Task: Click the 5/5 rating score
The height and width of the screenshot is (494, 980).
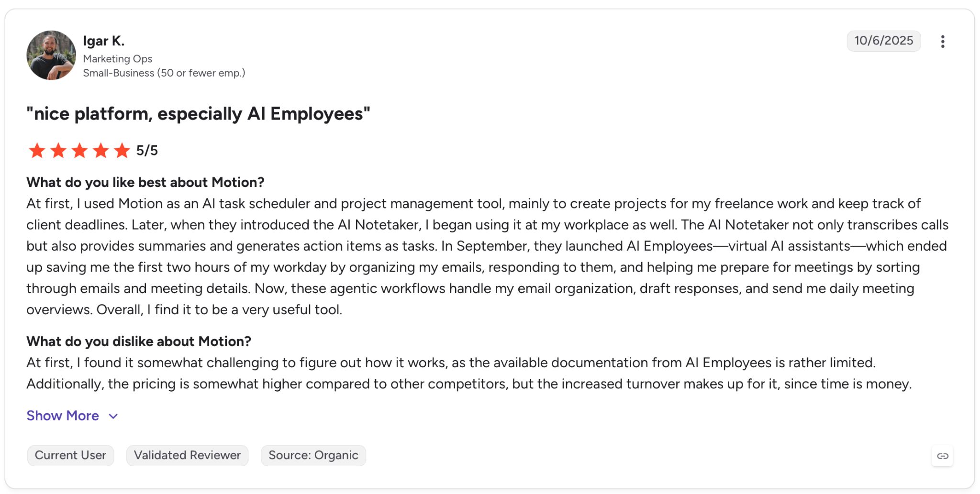Action: pyautogui.click(x=147, y=151)
